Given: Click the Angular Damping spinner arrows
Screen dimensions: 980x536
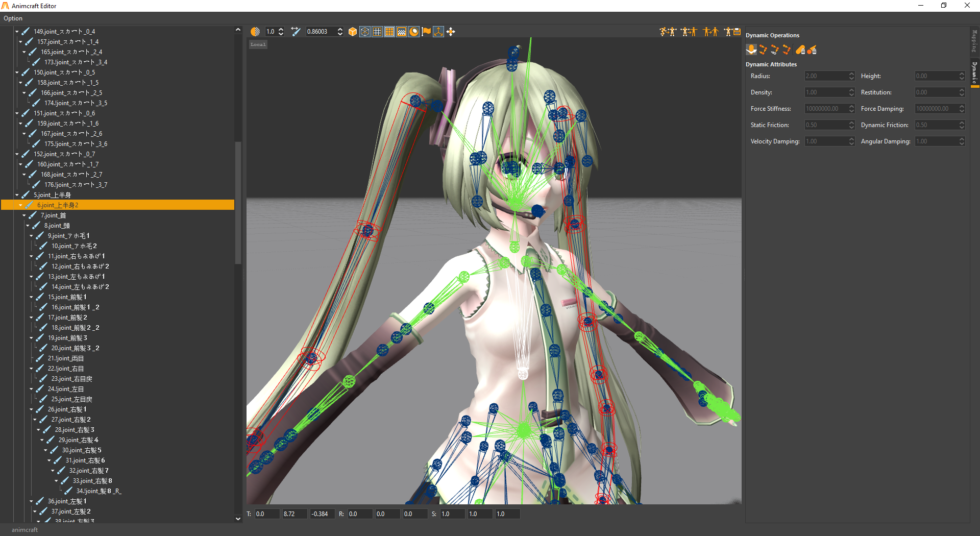Looking at the screenshot, I should point(962,141).
